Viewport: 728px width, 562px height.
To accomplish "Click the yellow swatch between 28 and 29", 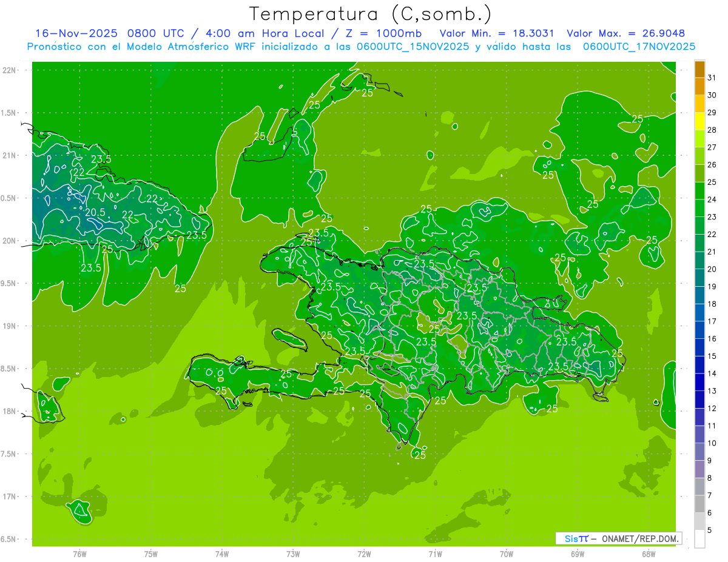I will click(699, 121).
